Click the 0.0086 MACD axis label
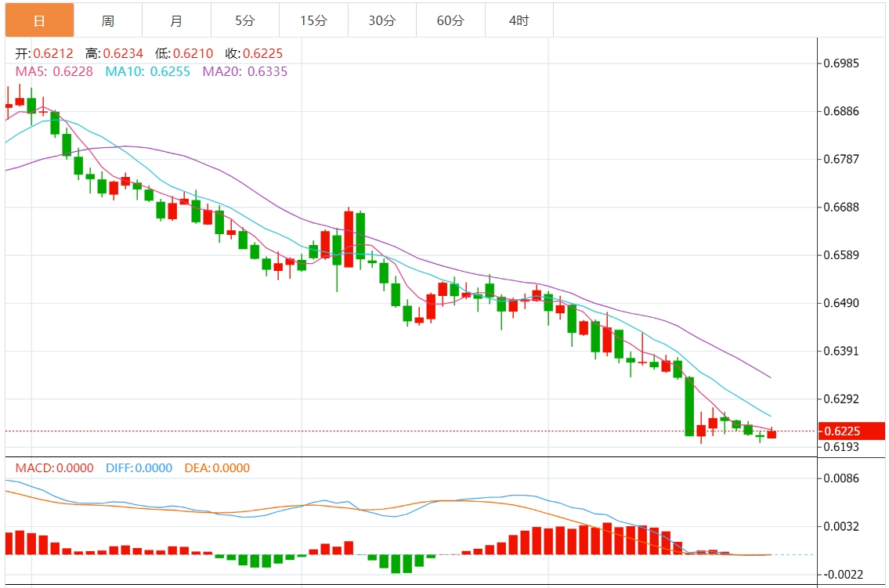Viewport: 889px width, 588px height. click(841, 478)
